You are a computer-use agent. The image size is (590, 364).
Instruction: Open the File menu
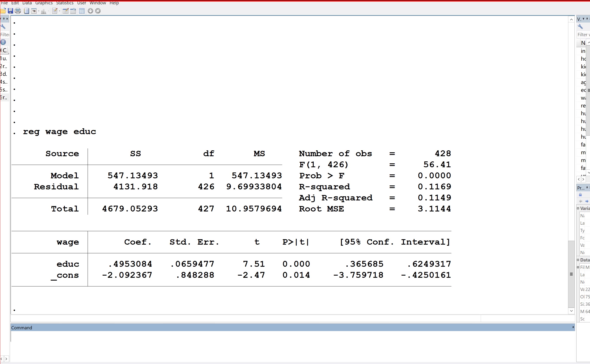4,3
